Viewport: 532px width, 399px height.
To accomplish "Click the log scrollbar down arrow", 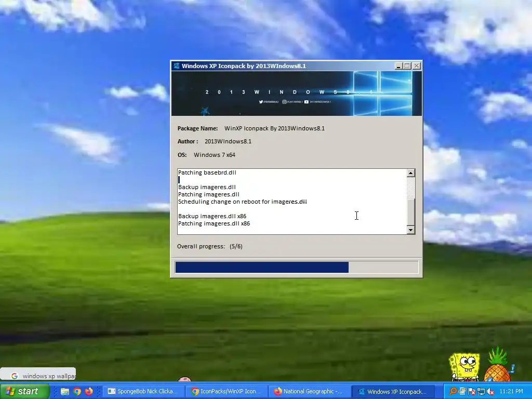I will point(410,230).
